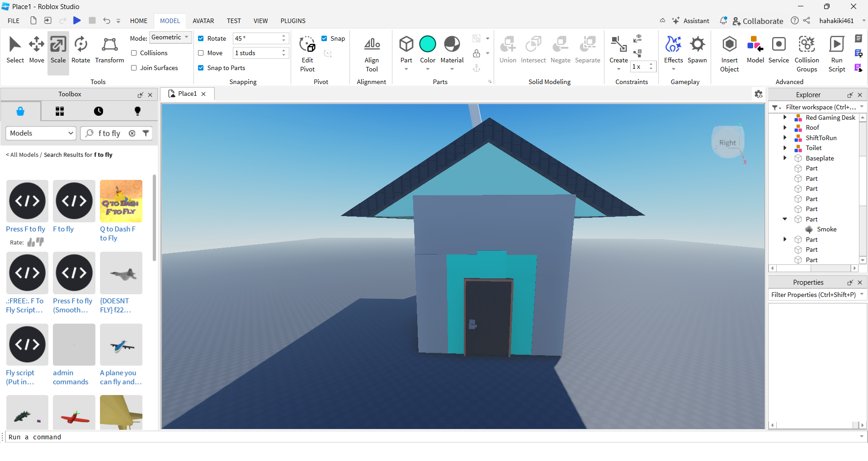Open the Toolbox Creations lightbulb tab
Image resolution: width=868 pixels, height=461 pixels.
[x=137, y=111]
